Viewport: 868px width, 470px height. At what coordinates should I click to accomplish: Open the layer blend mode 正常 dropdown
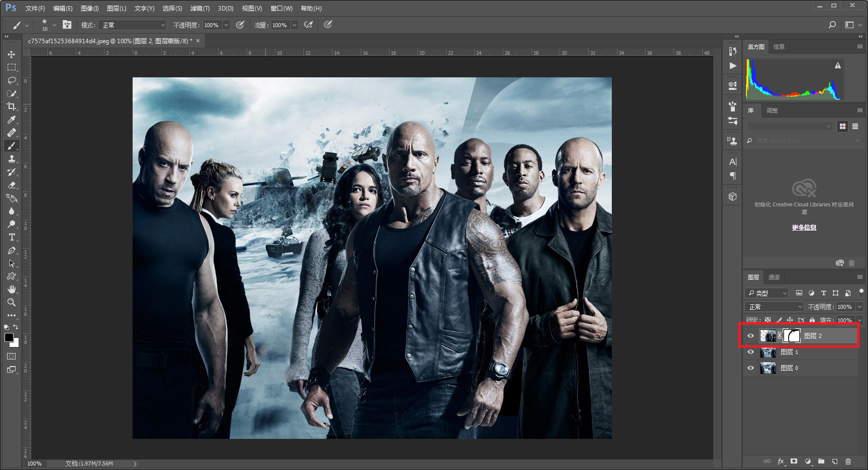pos(775,307)
